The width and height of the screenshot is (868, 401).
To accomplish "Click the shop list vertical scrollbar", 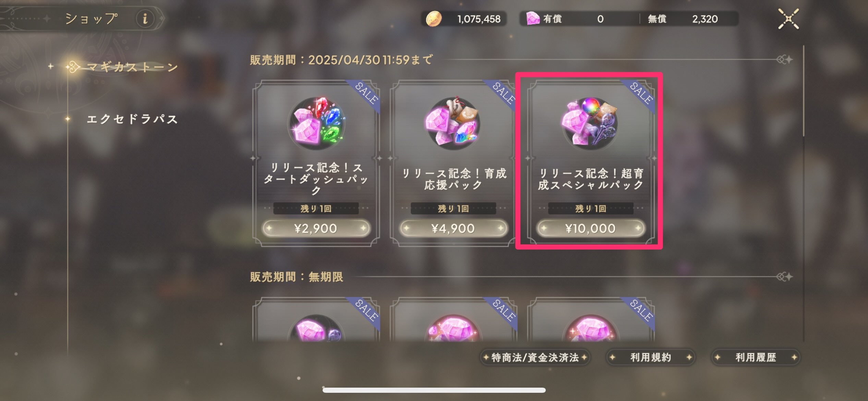I will coord(803,194).
